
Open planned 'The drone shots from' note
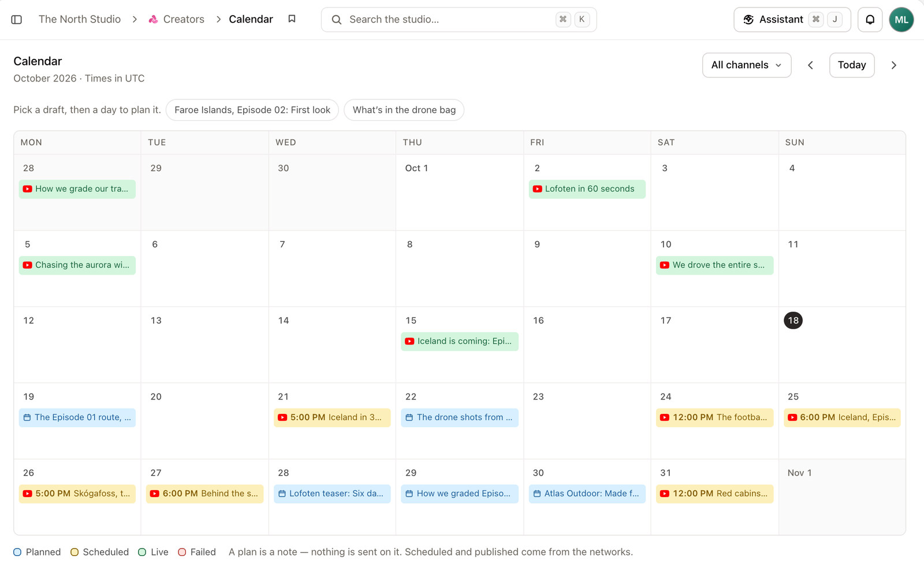pos(460,418)
